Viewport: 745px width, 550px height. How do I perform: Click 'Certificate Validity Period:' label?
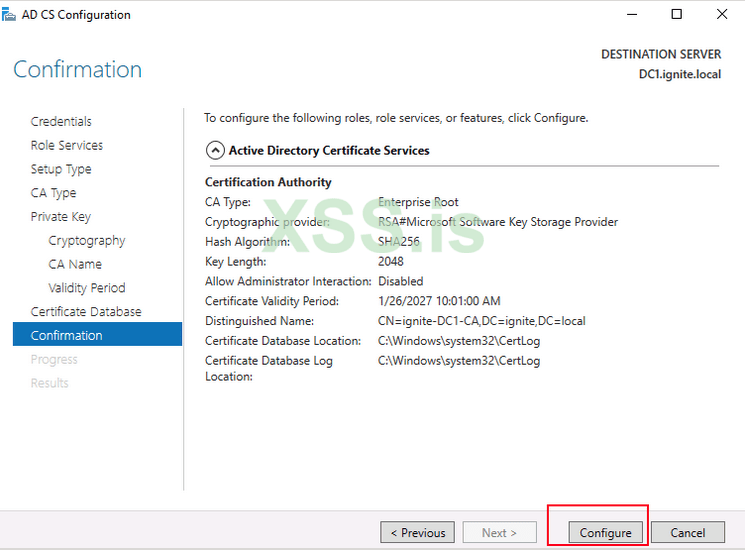click(272, 301)
